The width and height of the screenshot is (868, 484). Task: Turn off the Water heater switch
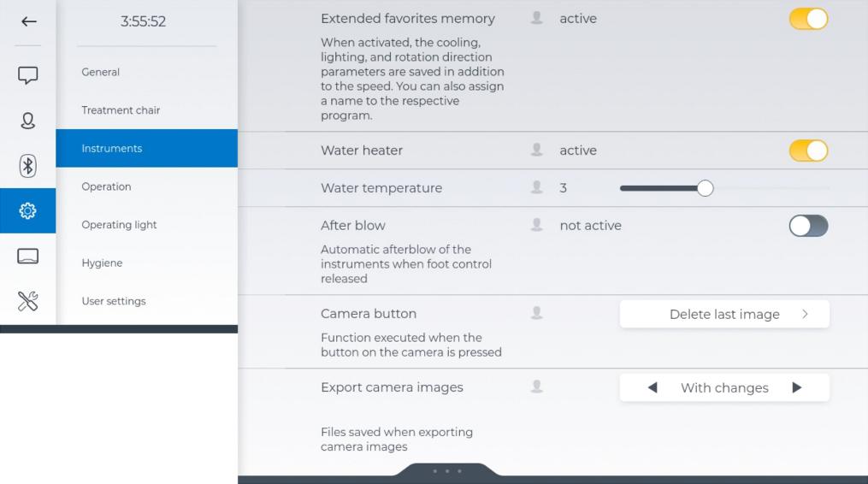click(x=808, y=151)
